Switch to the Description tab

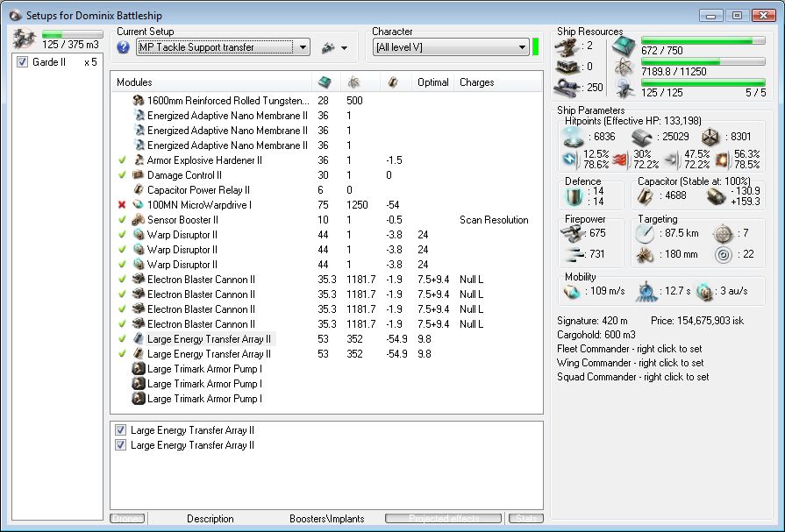pos(210,519)
